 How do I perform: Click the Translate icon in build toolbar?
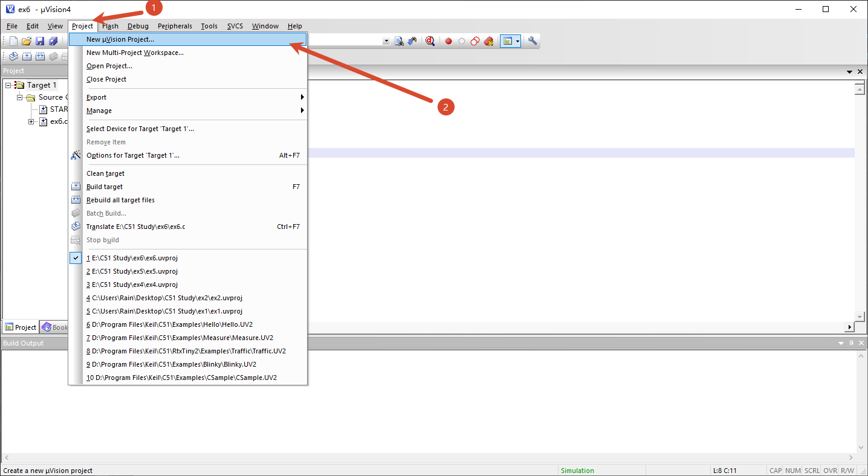pyautogui.click(x=13, y=56)
